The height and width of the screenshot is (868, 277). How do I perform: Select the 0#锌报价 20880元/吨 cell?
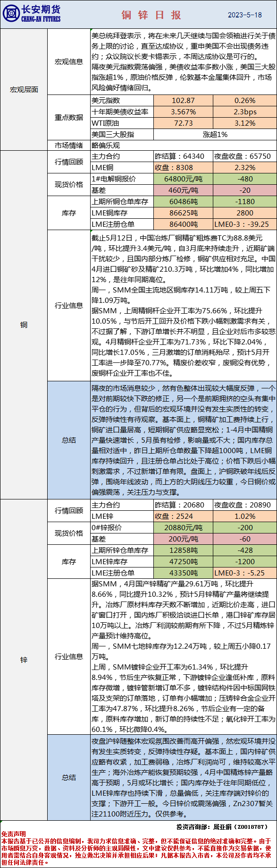click(x=183, y=527)
